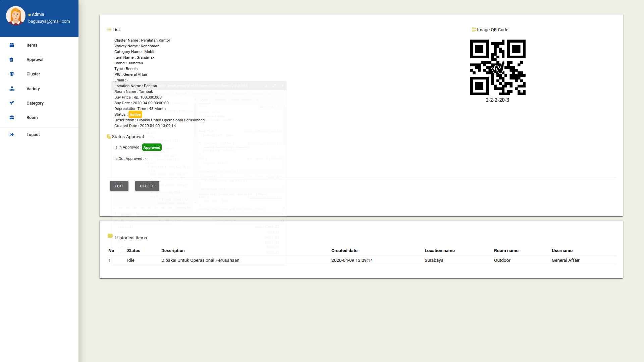The width and height of the screenshot is (644, 362).
Task: Click the Variety boxes icon
Action: coord(12,89)
